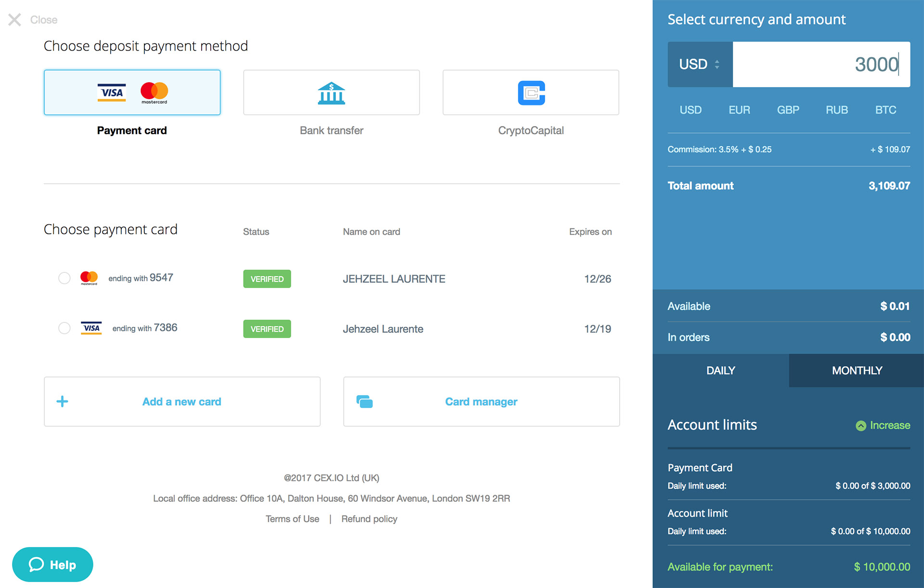Open the Help chat bubble
The image size is (924, 588).
pyautogui.click(x=52, y=564)
